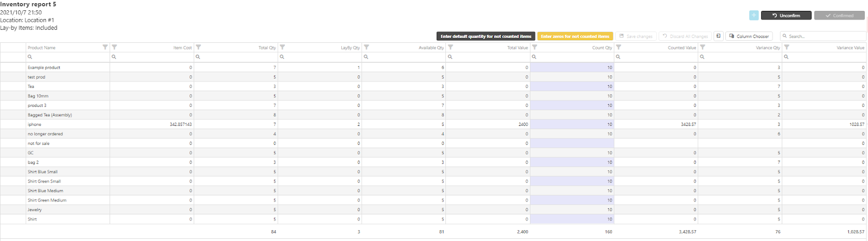Sort by the LayBy Qty column header
The image size is (868, 241).
tap(350, 48)
